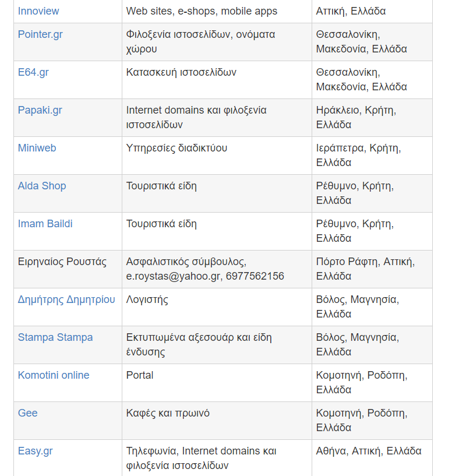This screenshot has width=466, height=476.
Task: Follow the Papaki.gr link
Action: pos(40,110)
